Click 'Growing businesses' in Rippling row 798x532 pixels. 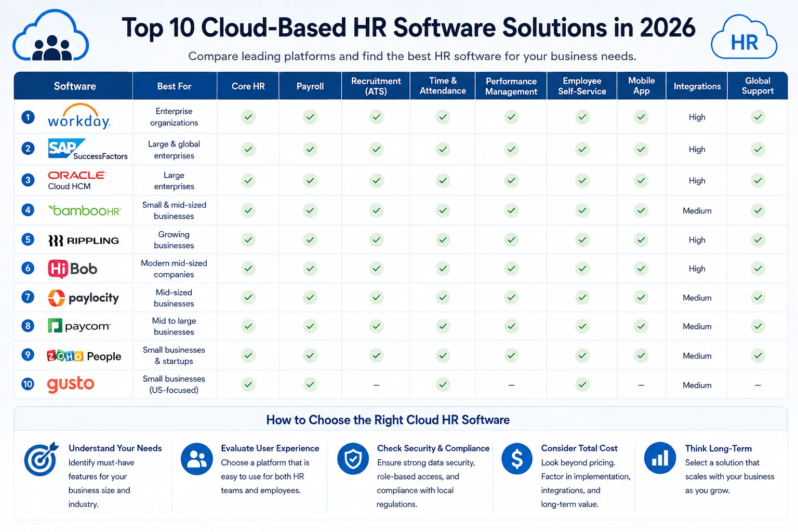coord(174,240)
